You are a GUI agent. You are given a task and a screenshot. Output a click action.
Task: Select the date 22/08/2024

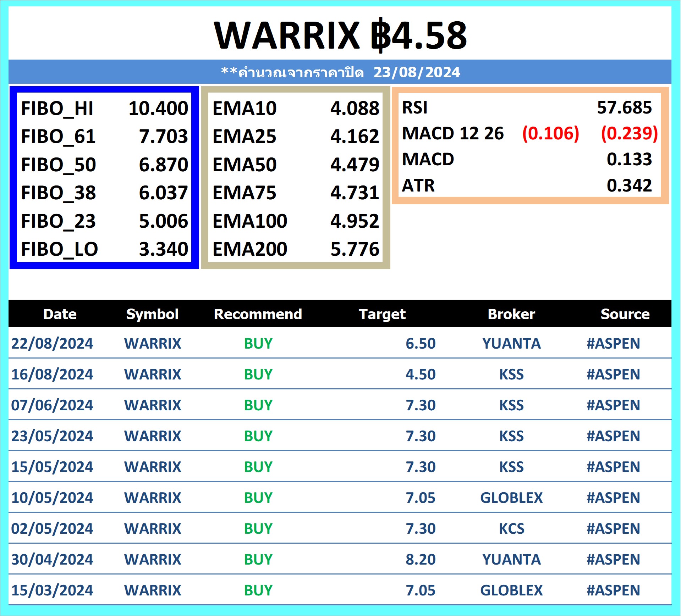52,344
